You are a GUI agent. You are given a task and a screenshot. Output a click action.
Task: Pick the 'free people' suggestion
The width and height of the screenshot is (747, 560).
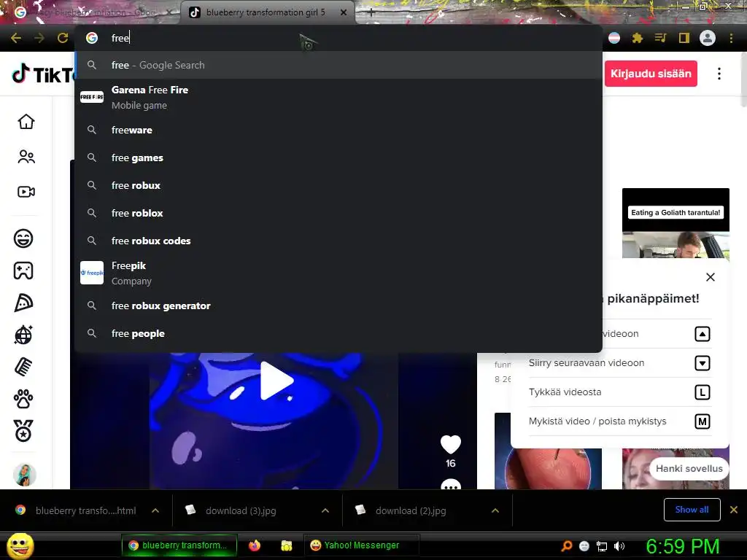(338, 333)
